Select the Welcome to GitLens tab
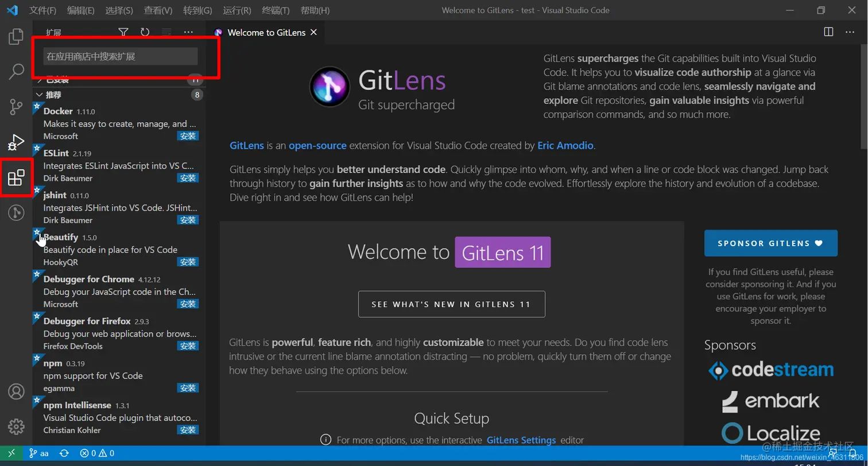868x466 pixels. coord(266,32)
